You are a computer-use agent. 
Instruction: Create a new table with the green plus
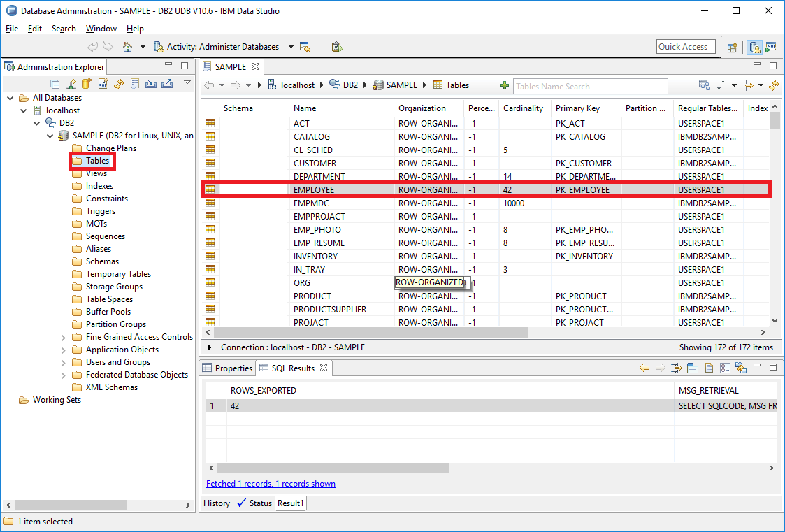pos(505,85)
